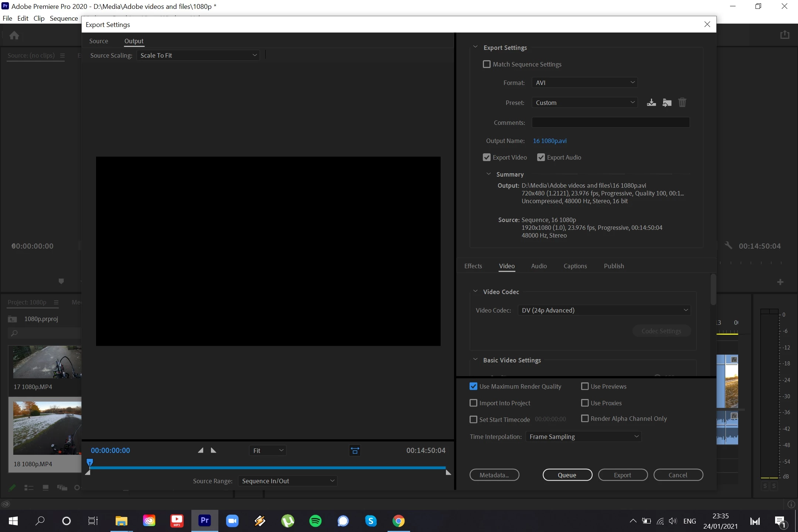Click the Queue button
The width and height of the screenshot is (798, 532).
pos(567,475)
